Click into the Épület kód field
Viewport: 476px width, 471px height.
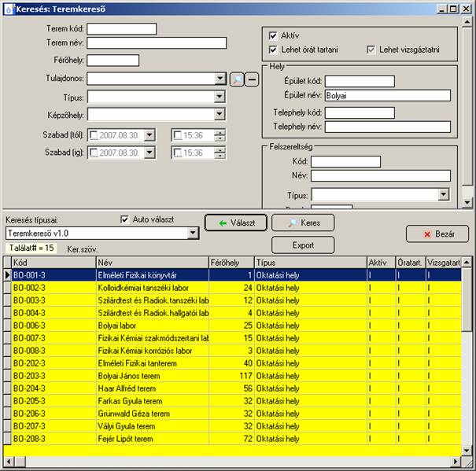tap(360, 81)
